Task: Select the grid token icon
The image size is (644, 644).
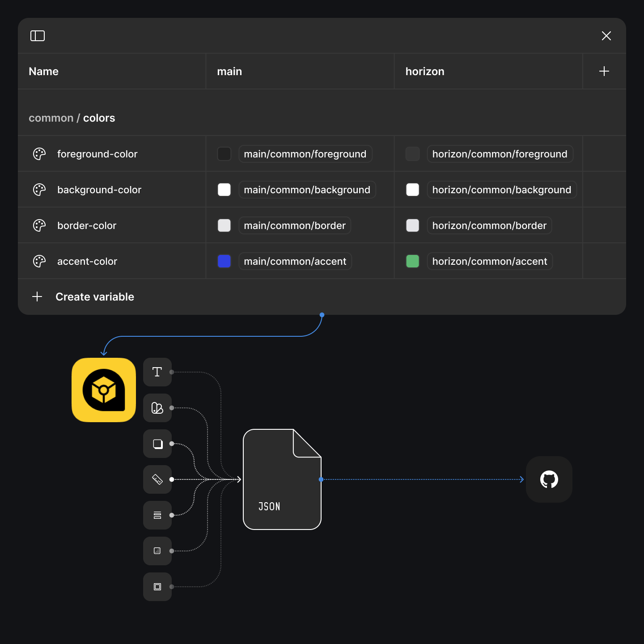Action: click(x=157, y=551)
